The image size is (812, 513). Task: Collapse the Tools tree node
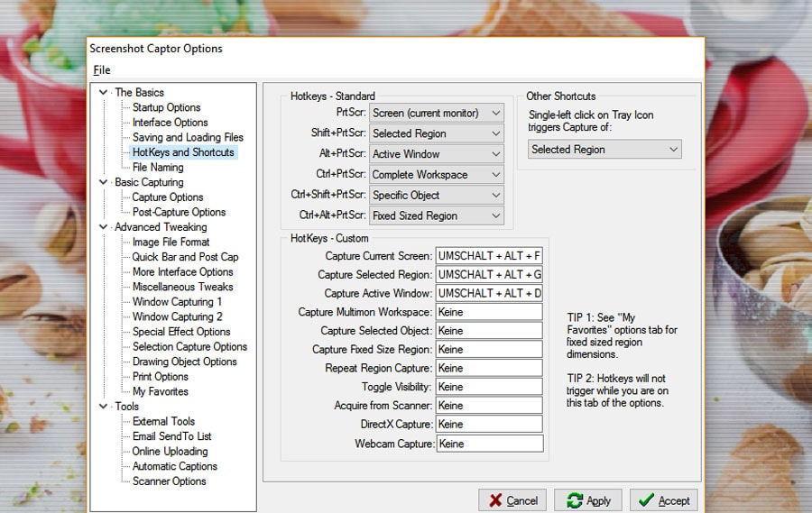tap(103, 407)
